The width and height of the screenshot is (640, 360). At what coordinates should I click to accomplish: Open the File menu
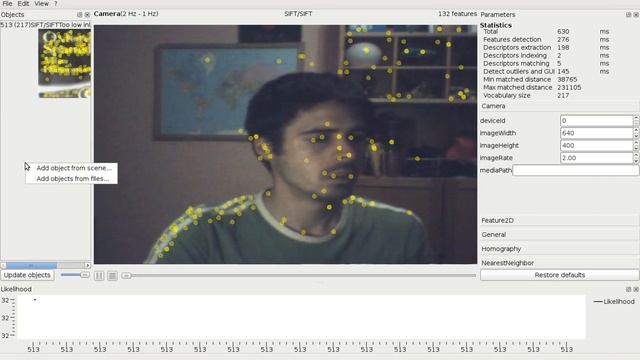(x=7, y=4)
